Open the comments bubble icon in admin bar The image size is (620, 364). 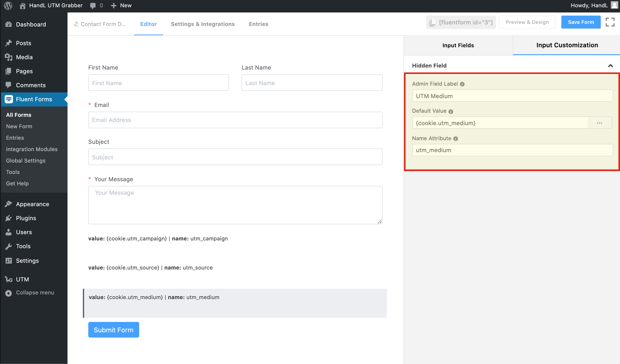[93, 5]
